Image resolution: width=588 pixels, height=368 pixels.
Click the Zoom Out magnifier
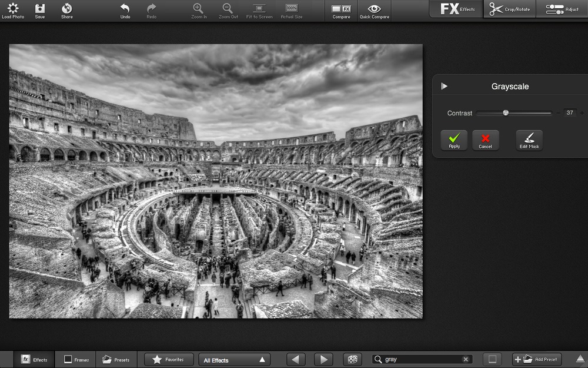pyautogui.click(x=228, y=11)
